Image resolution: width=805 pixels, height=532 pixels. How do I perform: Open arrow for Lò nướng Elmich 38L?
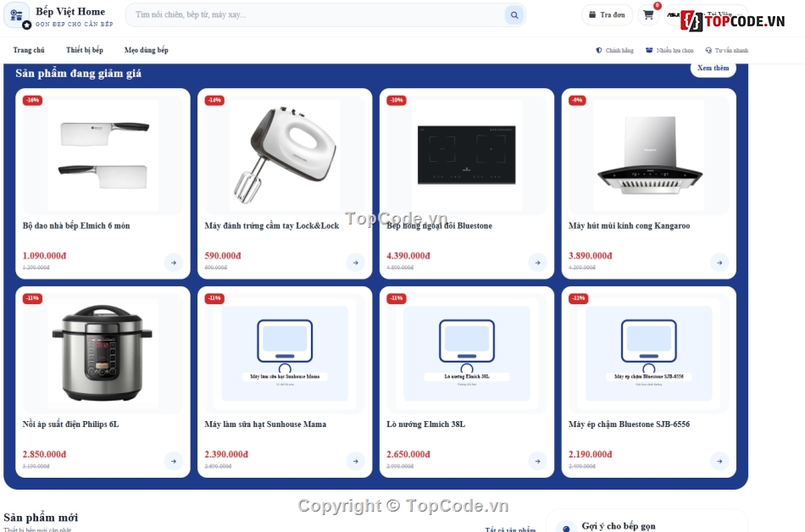tap(537, 461)
